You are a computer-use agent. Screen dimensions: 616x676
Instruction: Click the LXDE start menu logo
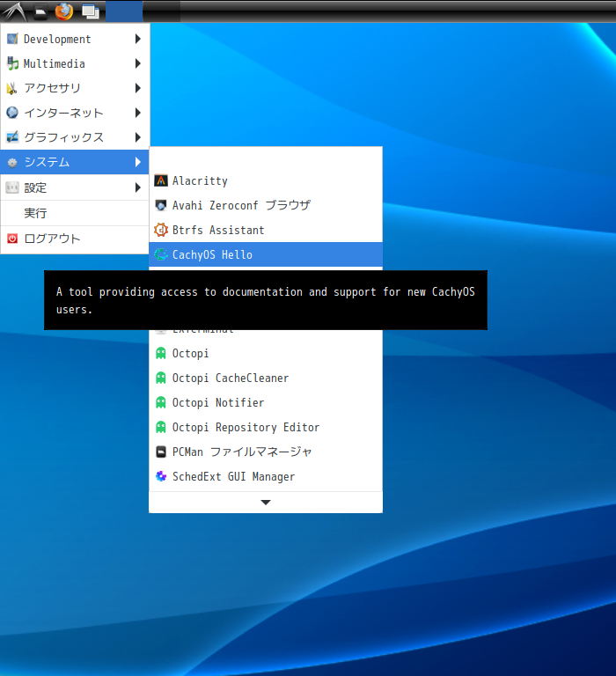point(15,11)
